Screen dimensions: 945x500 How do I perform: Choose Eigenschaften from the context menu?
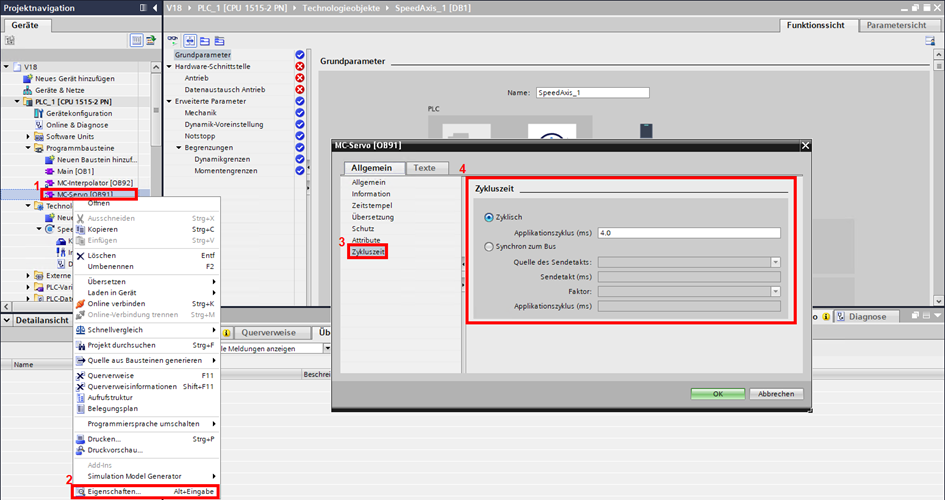(x=114, y=492)
